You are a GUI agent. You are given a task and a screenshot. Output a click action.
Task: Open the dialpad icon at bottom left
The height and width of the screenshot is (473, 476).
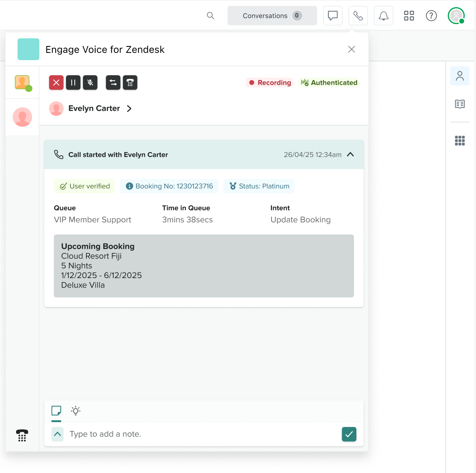click(22, 435)
